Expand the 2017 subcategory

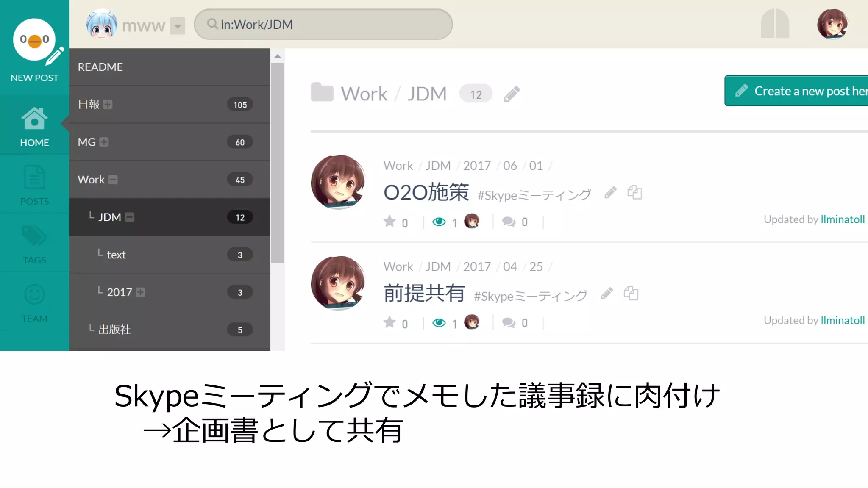click(140, 292)
